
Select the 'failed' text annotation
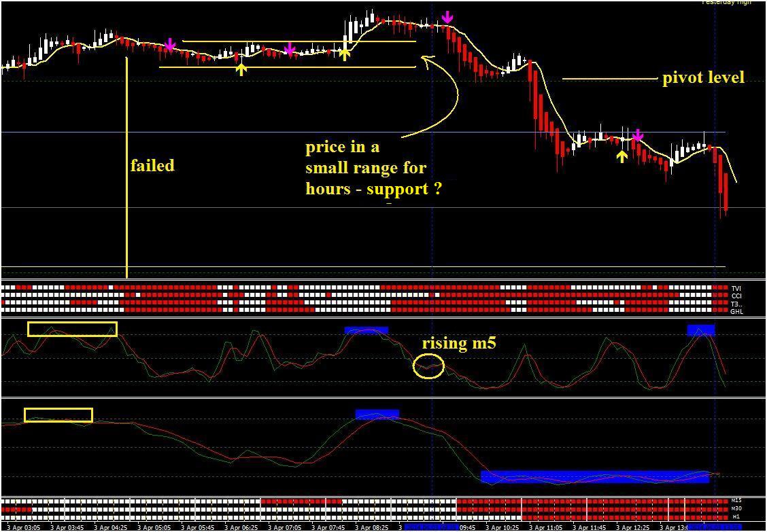[x=152, y=165]
